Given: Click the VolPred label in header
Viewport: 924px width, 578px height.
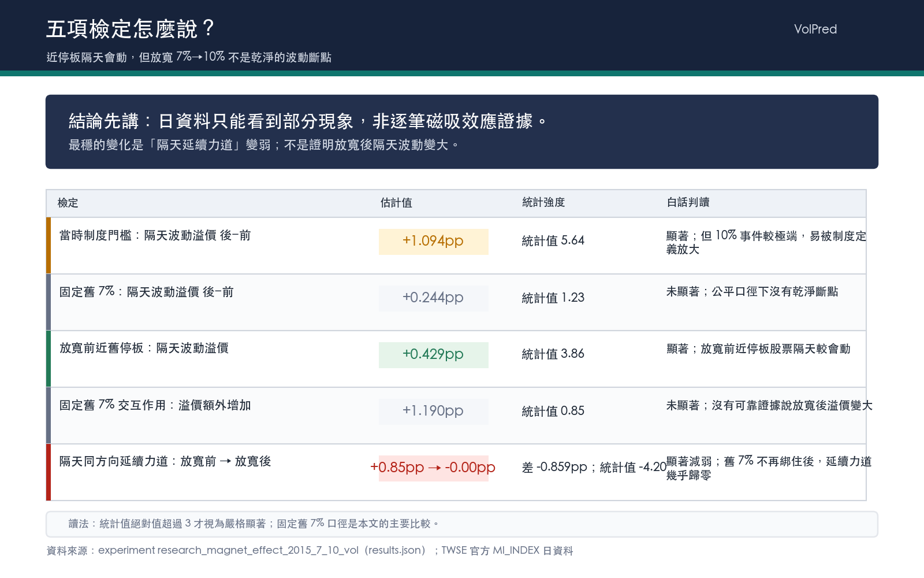Looking at the screenshot, I should pyautogui.click(x=815, y=29).
